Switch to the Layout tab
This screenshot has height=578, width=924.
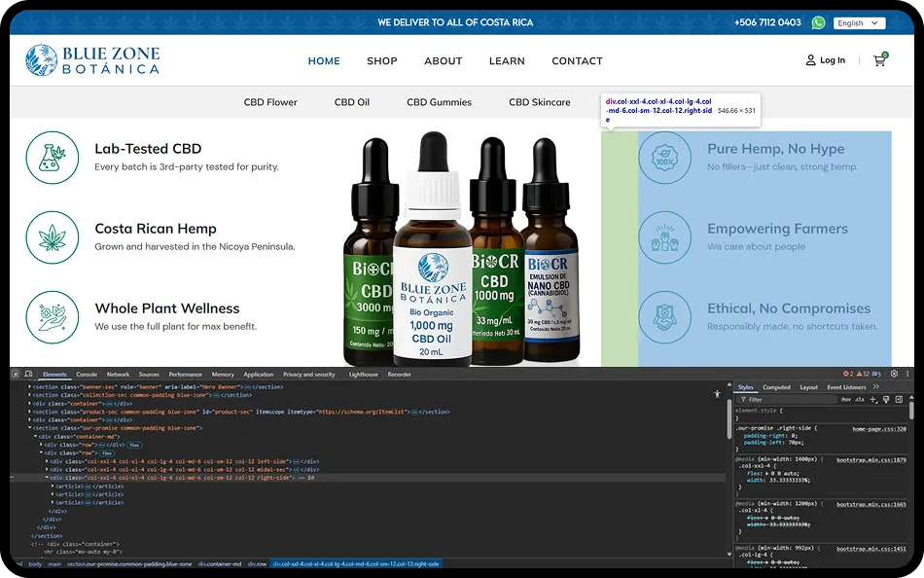coord(808,387)
